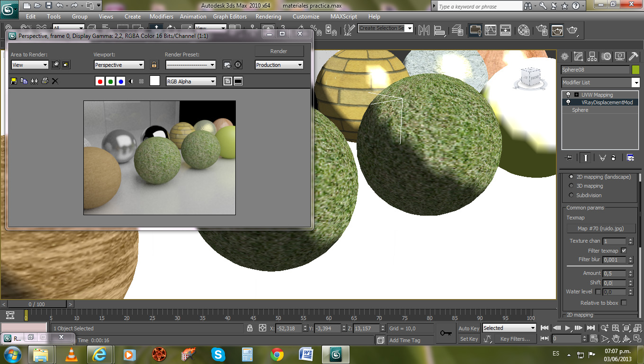Click the Render button

[x=279, y=51]
